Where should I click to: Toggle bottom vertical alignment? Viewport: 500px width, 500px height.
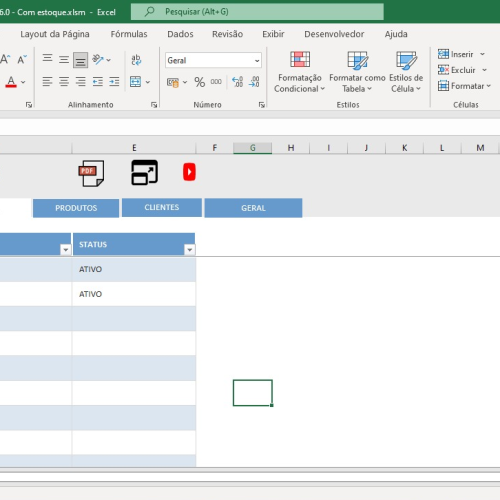(80, 60)
